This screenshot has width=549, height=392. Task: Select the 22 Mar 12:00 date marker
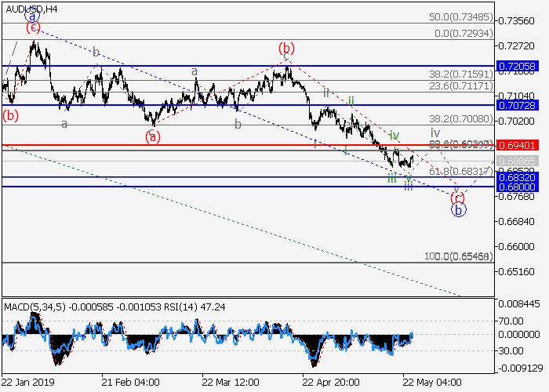tap(231, 383)
